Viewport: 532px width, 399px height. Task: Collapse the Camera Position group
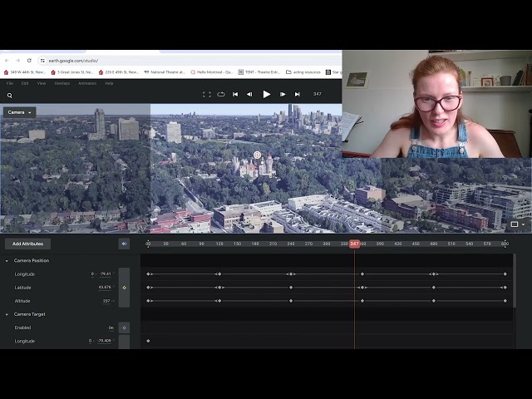[x=7, y=261]
